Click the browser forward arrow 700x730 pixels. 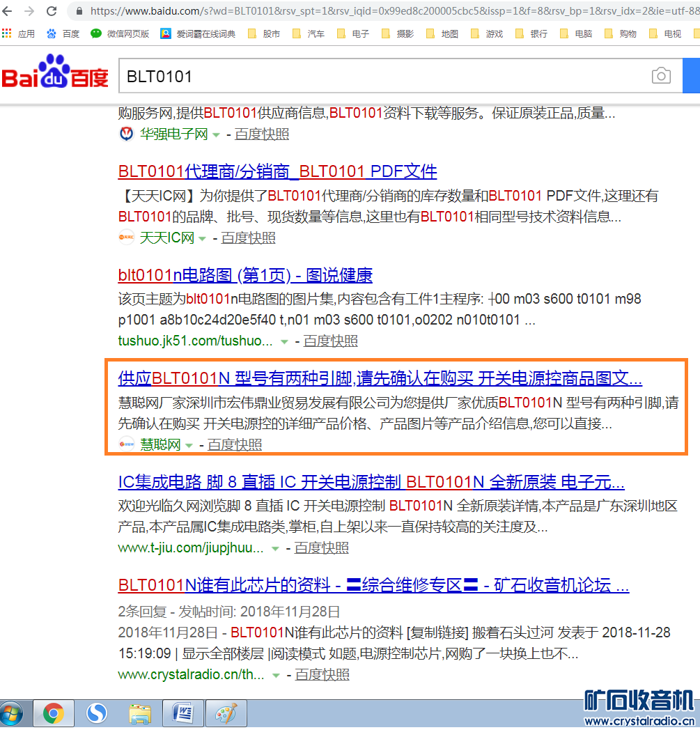coord(29,10)
